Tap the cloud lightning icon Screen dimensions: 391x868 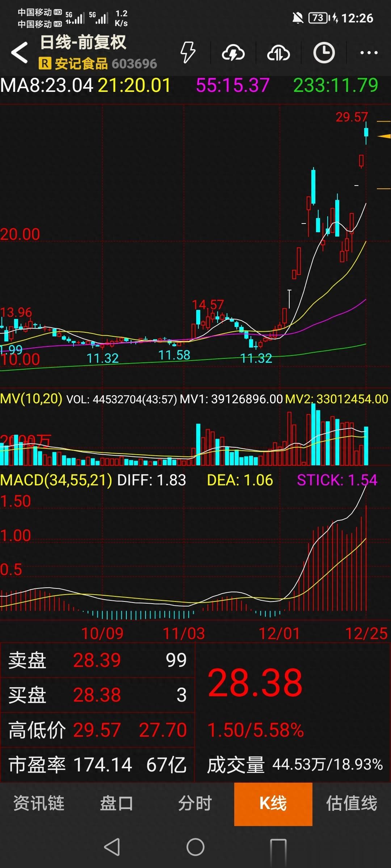click(x=233, y=53)
